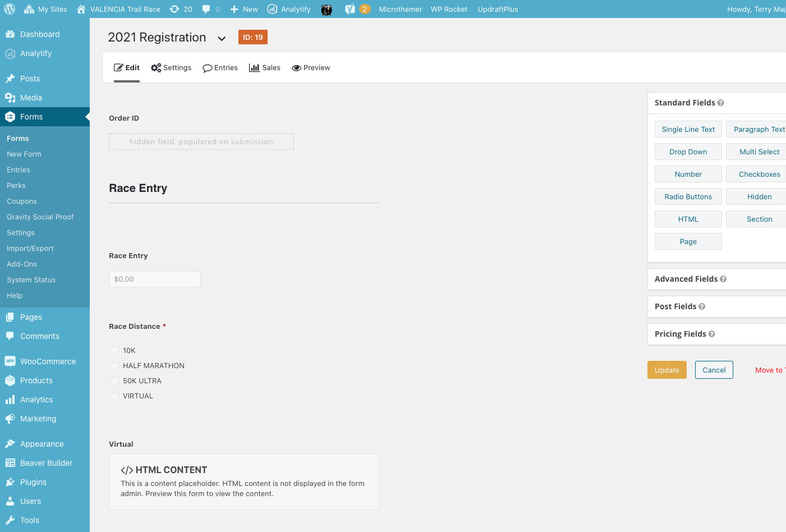The width and height of the screenshot is (786, 532).
Task: Select the HTML CONTENT placeholder block
Action: pos(244,481)
